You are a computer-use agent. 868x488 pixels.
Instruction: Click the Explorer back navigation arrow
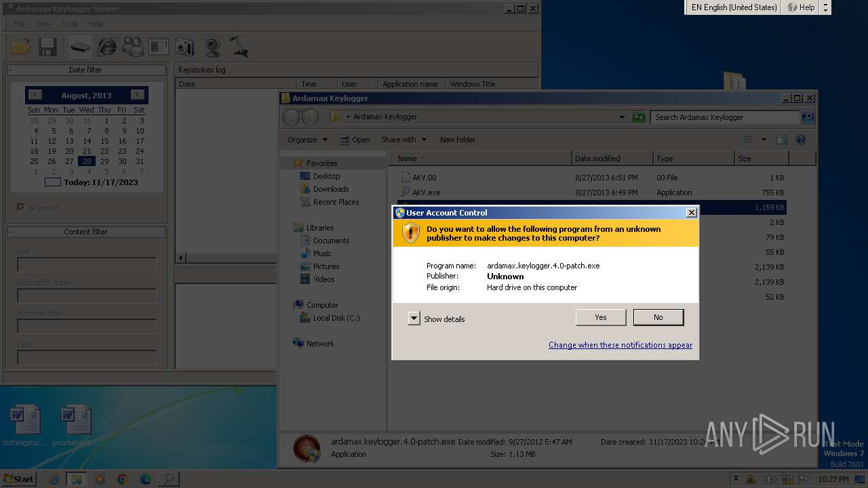pyautogui.click(x=292, y=117)
